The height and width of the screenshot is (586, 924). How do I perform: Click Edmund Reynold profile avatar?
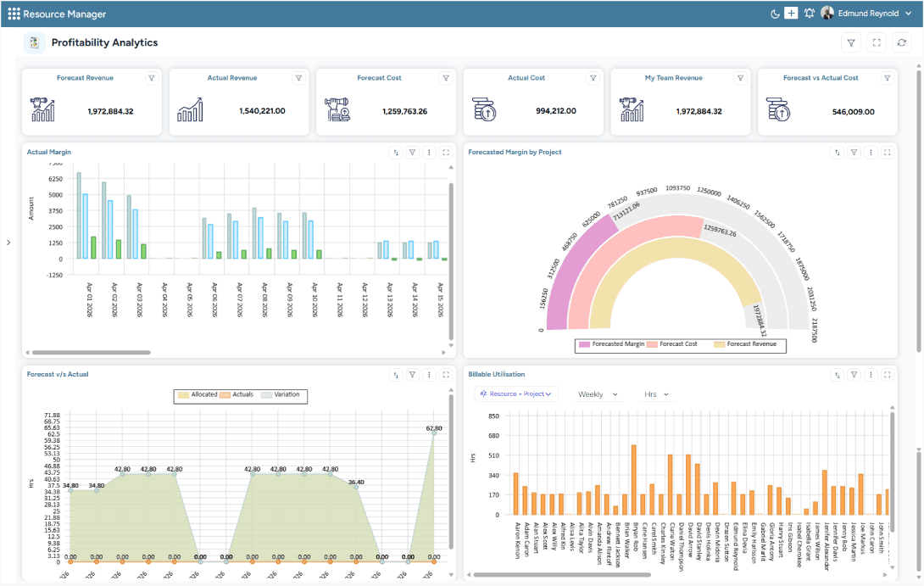tap(827, 13)
